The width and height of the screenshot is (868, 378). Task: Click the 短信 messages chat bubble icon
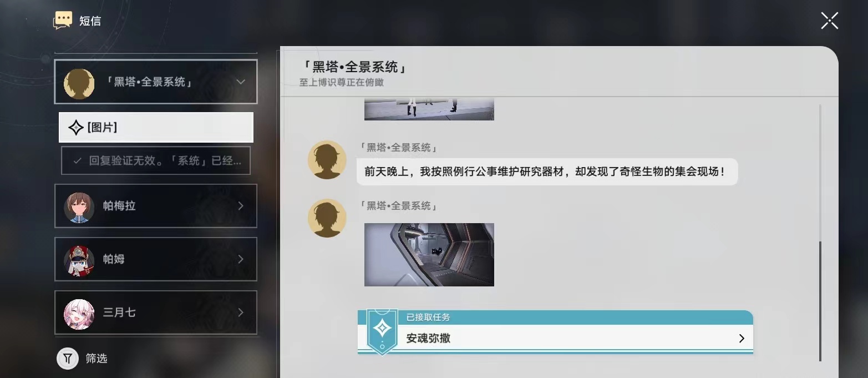click(x=63, y=21)
